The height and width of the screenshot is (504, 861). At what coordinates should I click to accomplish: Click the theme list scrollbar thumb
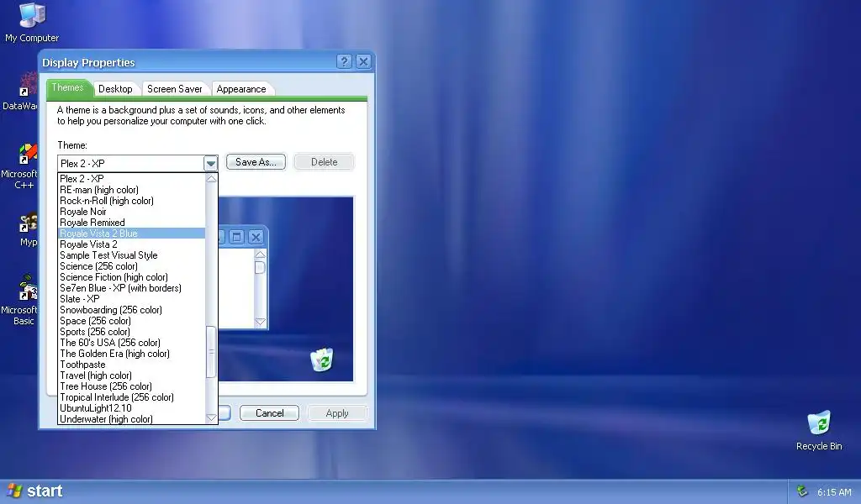coord(211,352)
